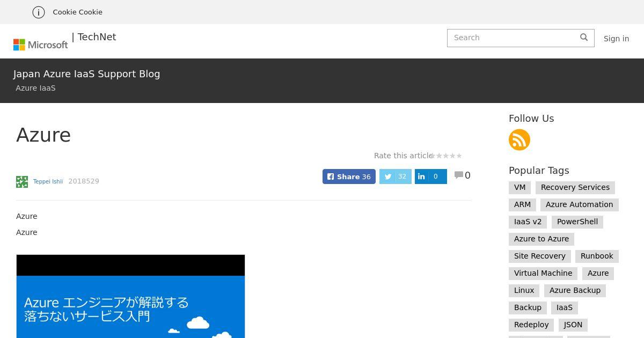The image size is (644, 338).
Task: Select the Redeploy tag
Action: point(531,325)
